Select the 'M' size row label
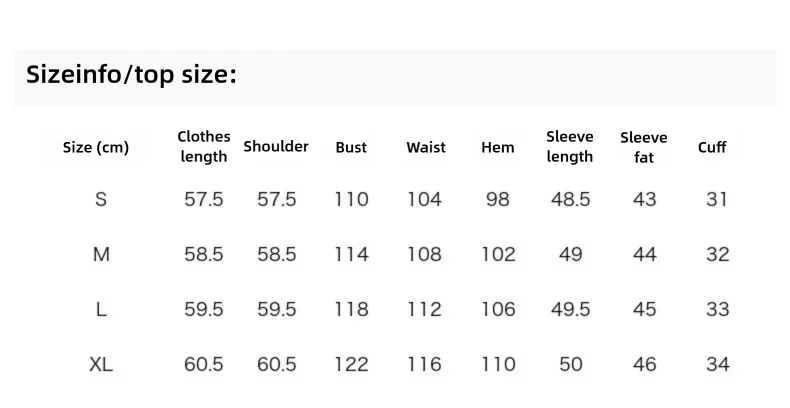This screenshot has width=790, height=408. click(x=101, y=254)
